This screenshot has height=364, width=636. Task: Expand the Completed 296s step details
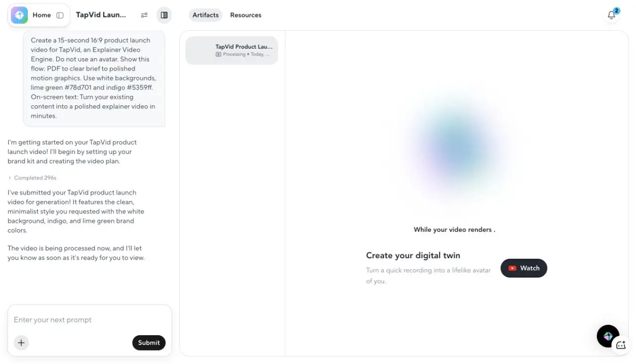(33, 178)
